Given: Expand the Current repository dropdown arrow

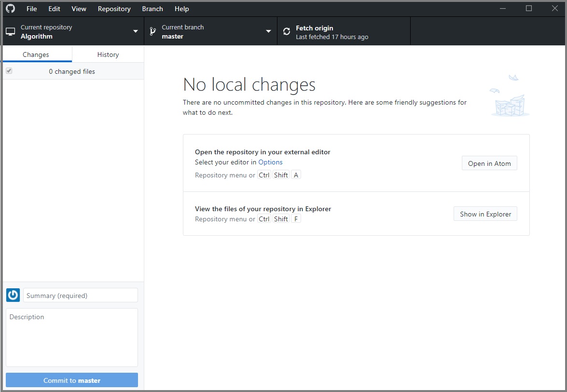Looking at the screenshot, I should 136,31.
